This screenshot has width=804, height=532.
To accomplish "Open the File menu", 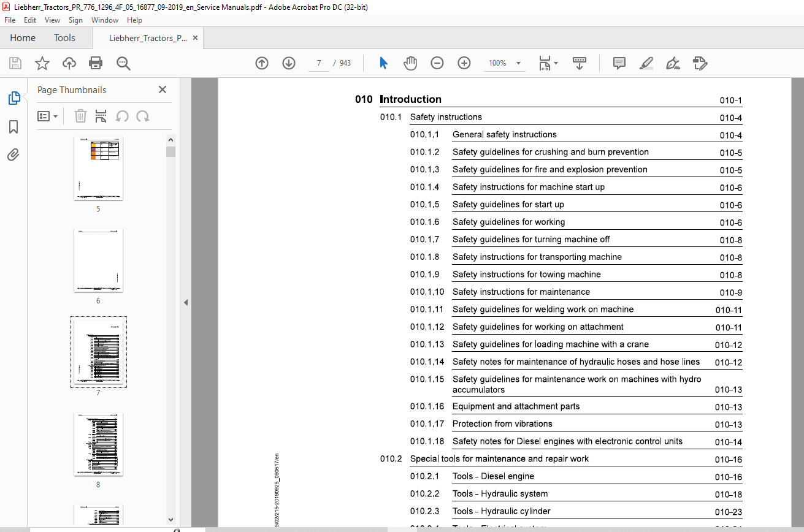I will pyautogui.click(x=10, y=20).
